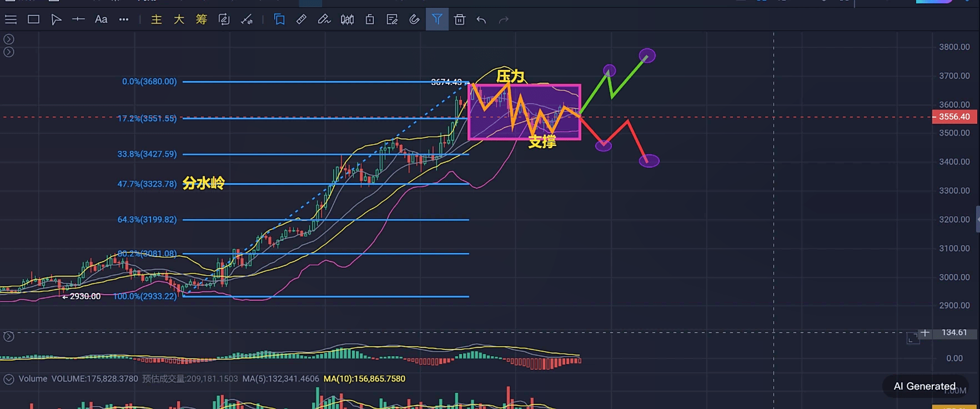Toggle the highlighted filter funnel tool

[437, 19]
